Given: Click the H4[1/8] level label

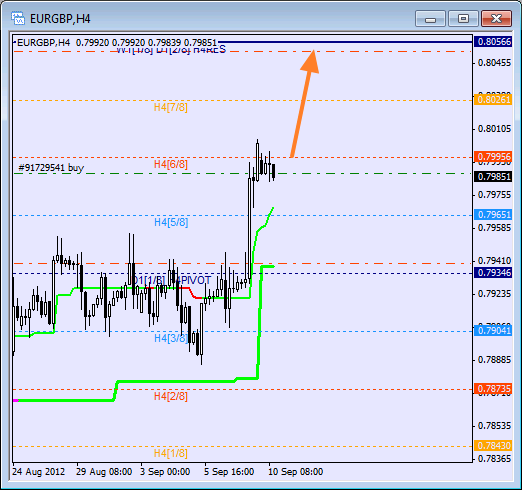Looking at the screenshot, I should 171,453.
